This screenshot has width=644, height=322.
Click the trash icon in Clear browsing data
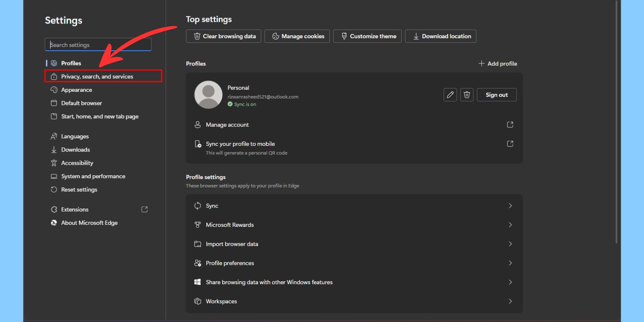tap(197, 36)
